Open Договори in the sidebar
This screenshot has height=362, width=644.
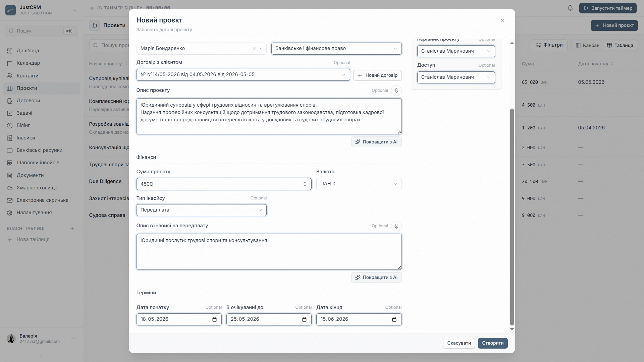(41, 101)
